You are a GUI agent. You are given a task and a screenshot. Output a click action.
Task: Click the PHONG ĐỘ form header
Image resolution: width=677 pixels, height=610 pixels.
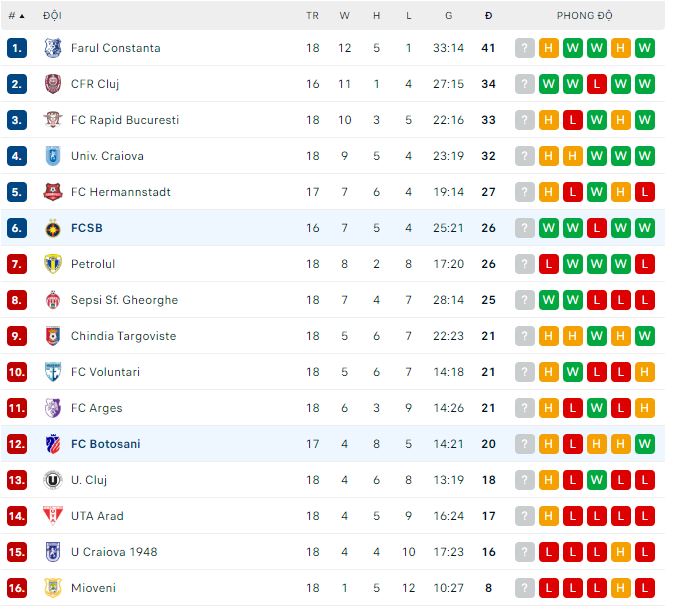point(585,16)
